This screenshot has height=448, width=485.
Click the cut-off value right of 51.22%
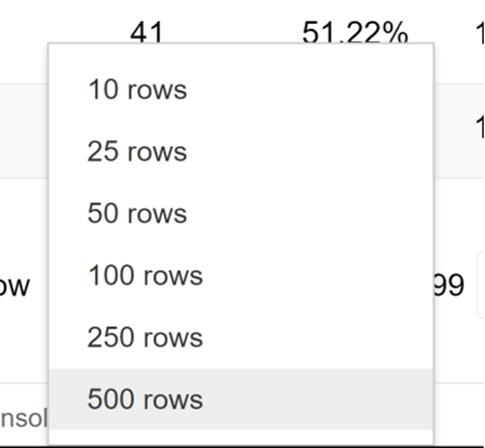481,33
